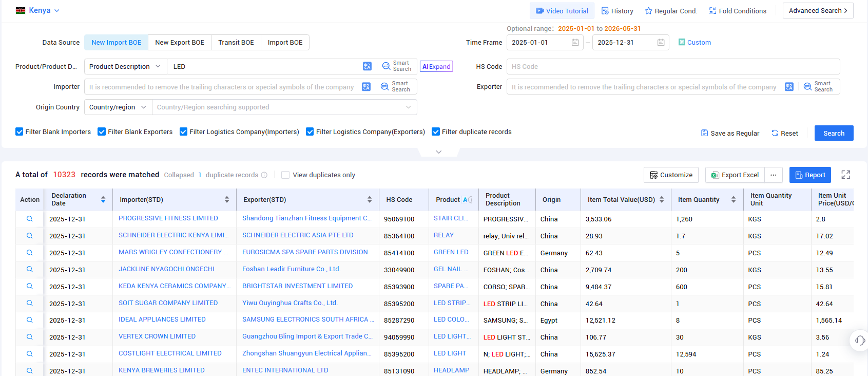Open Country/region type dropdown
The image size is (868, 376).
[118, 107]
